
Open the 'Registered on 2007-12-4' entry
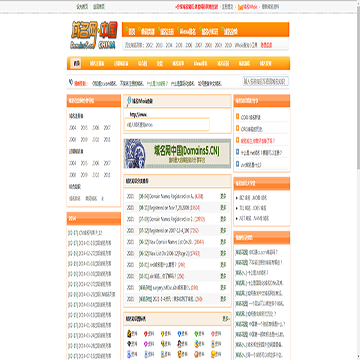pyautogui.click(x=169, y=231)
